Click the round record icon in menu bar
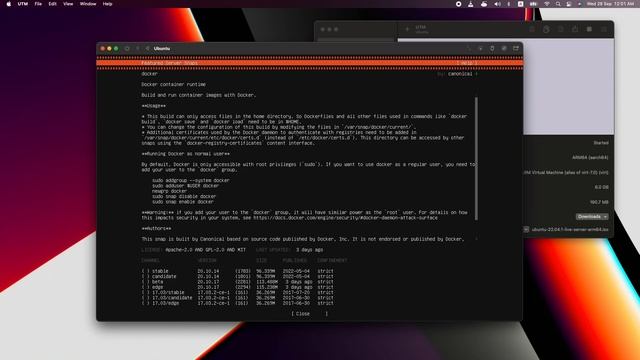Screen dimensions: 640x360 pos(458,4)
